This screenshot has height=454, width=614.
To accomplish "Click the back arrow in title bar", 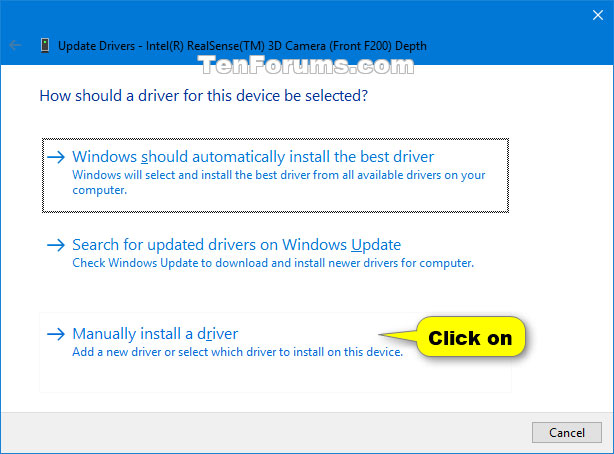I will click(15, 45).
